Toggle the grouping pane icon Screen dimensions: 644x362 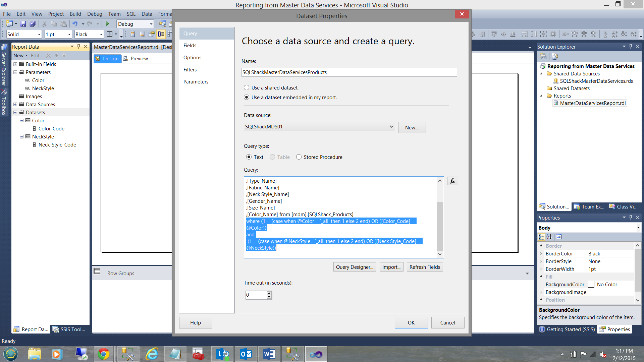(161, 34)
